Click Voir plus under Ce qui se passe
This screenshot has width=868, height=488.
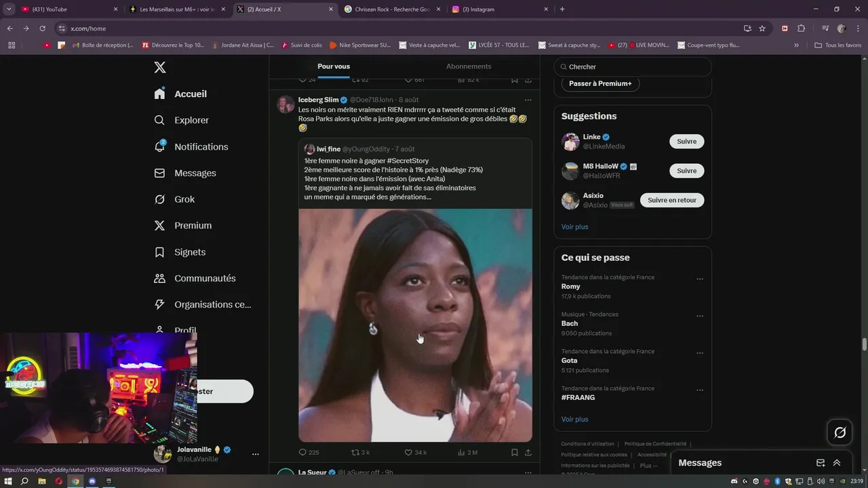click(x=574, y=419)
